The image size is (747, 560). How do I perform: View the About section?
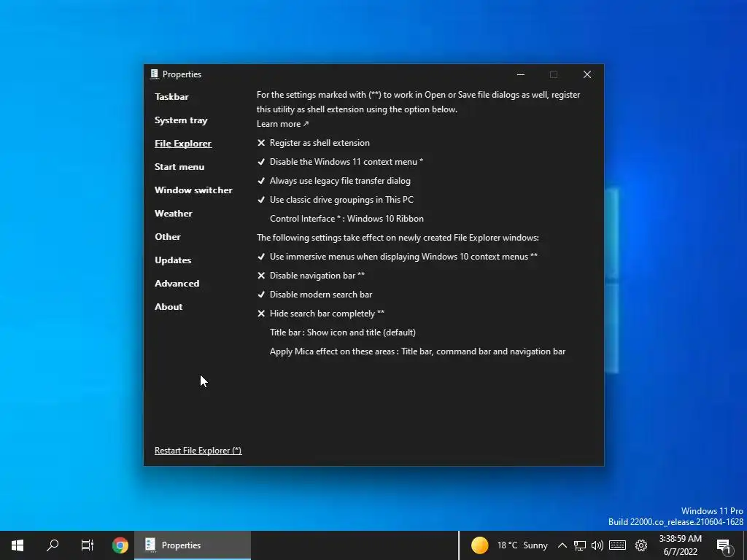(169, 307)
